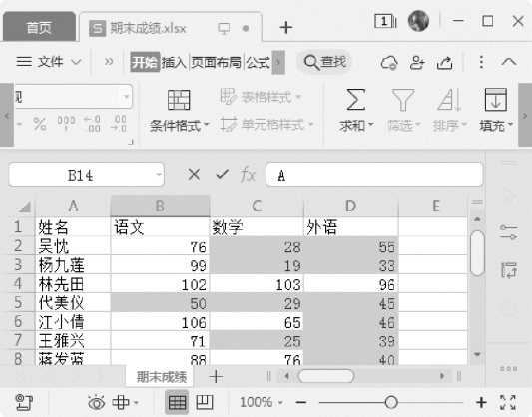
Task: Click the 查找 search button
Action: pyautogui.click(x=324, y=62)
